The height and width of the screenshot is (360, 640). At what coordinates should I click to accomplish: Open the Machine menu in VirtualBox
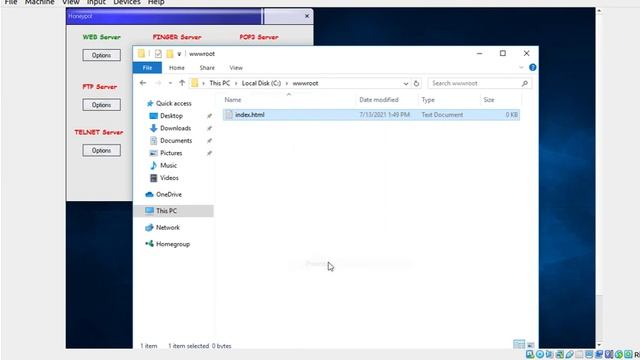[40, 2]
